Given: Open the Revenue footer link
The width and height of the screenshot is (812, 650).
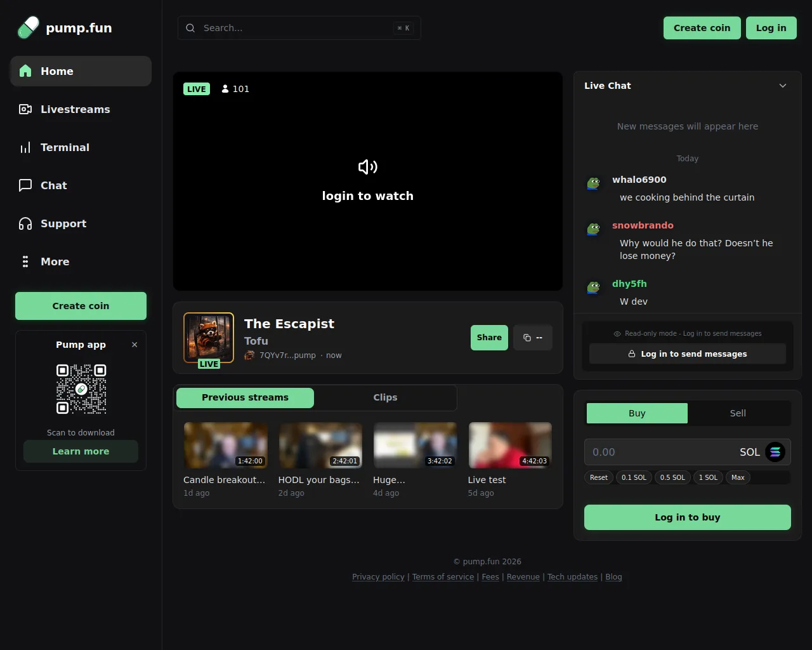Looking at the screenshot, I should click(x=523, y=577).
